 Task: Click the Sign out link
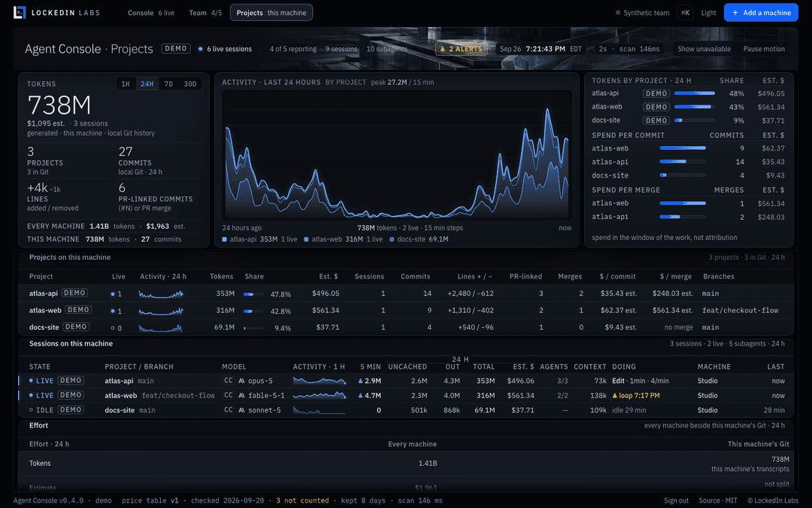coord(677,500)
